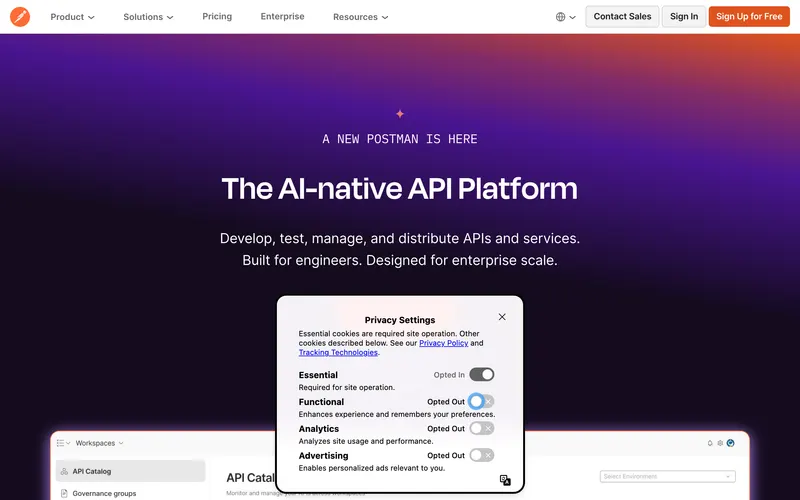
Task: Expand the Product menu
Action: click(72, 17)
